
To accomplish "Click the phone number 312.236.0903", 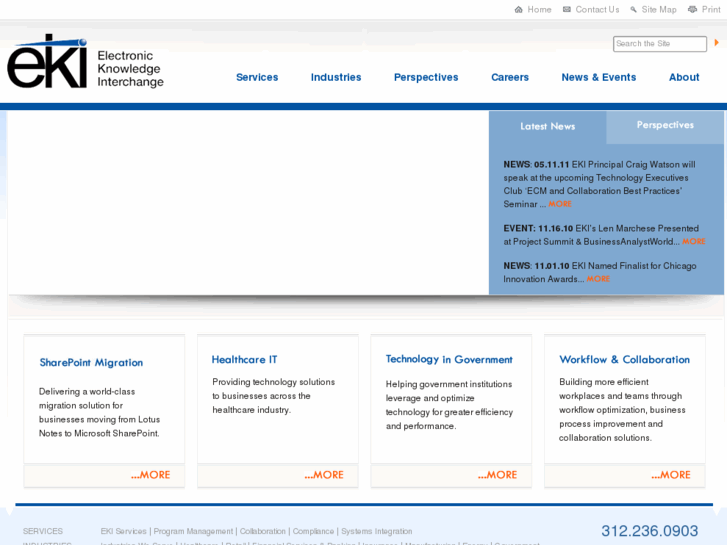I will tap(650, 531).
